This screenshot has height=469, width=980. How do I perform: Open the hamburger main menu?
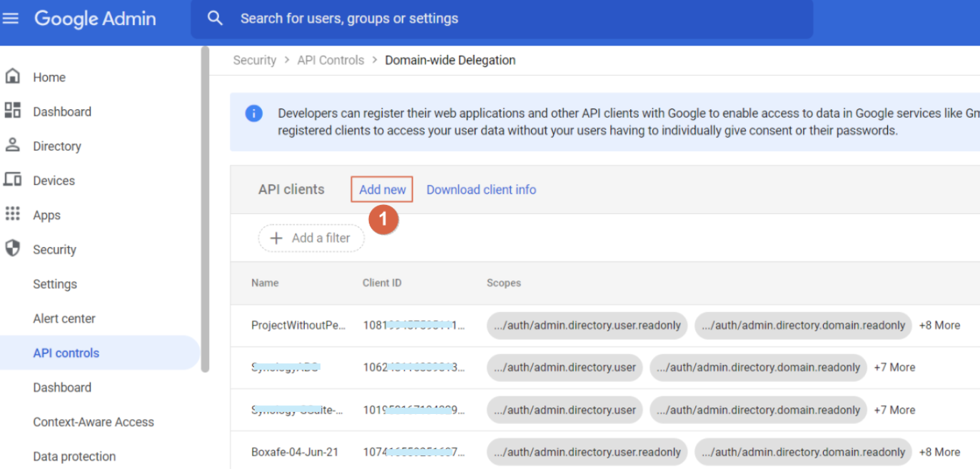11,19
